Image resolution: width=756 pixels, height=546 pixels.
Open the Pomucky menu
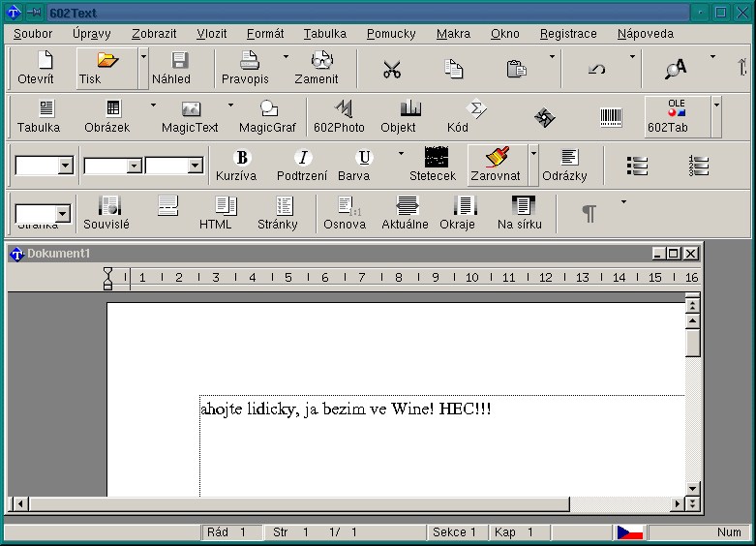pyautogui.click(x=391, y=33)
